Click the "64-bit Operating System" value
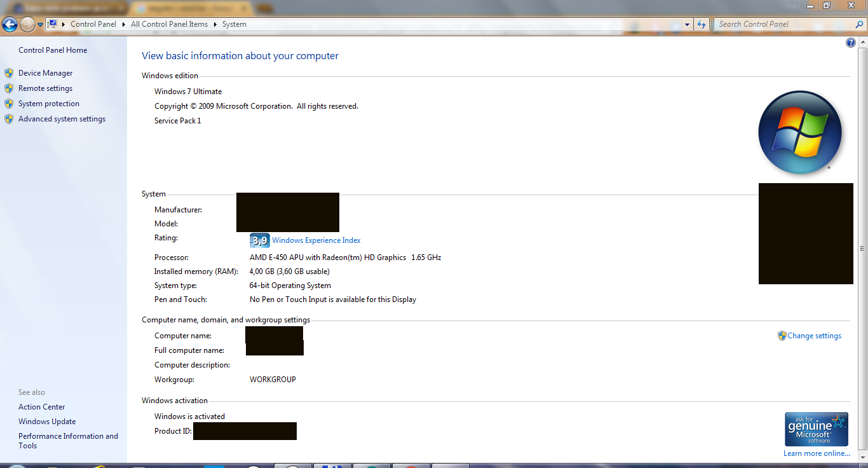This screenshot has width=868, height=468. pyautogui.click(x=290, y=286)
